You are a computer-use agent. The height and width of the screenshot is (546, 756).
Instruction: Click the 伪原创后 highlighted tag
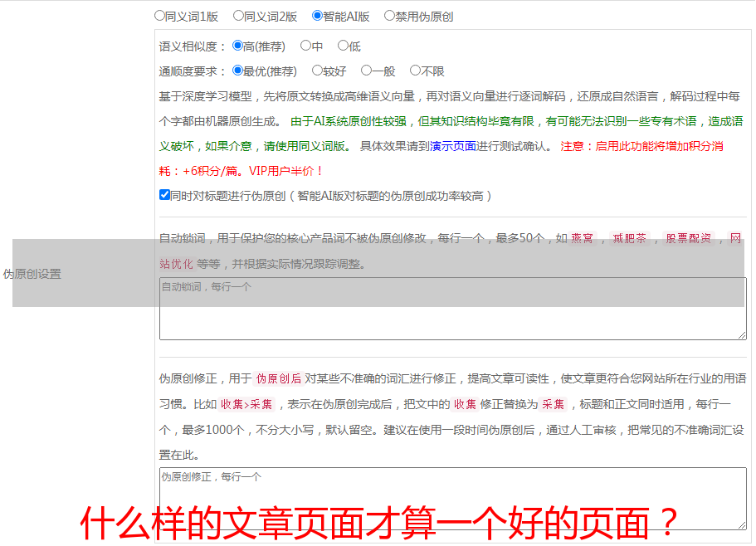[279, 378]
